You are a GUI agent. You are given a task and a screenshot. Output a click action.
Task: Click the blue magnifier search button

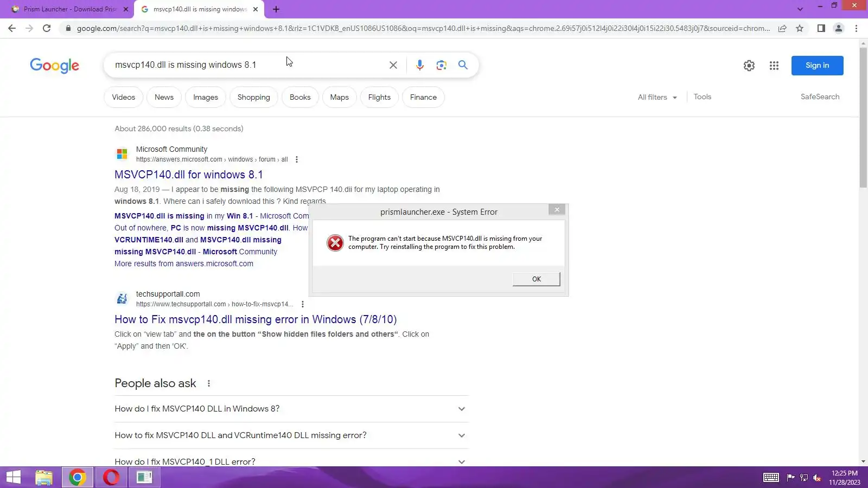(x=463, y=65)
